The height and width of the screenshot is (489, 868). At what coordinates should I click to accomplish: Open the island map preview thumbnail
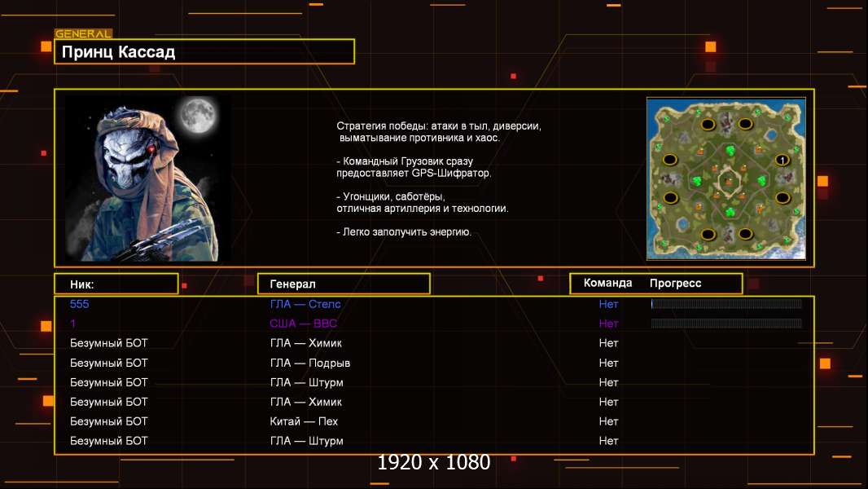(x=726, y=178)
